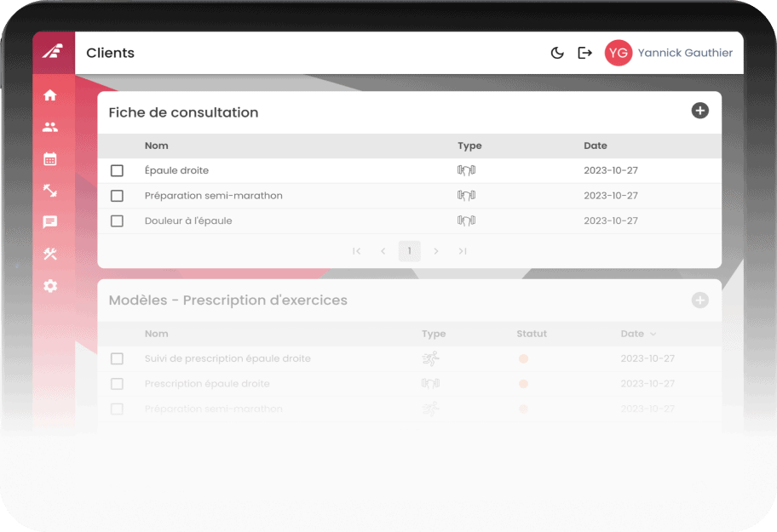Click type icon for Douleur à l'épaule

pyautogui.click(x=466, y=220)
